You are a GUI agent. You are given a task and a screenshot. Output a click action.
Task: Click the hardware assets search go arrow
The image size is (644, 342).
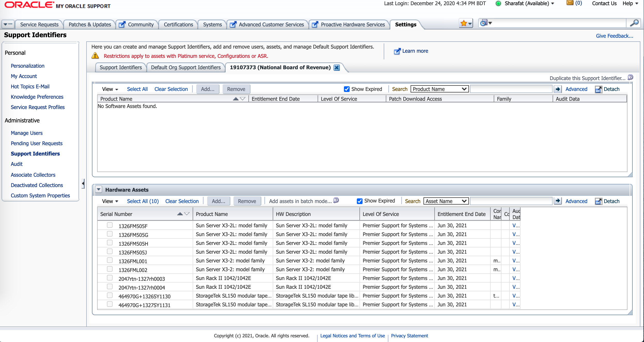(x=557, y=201)
